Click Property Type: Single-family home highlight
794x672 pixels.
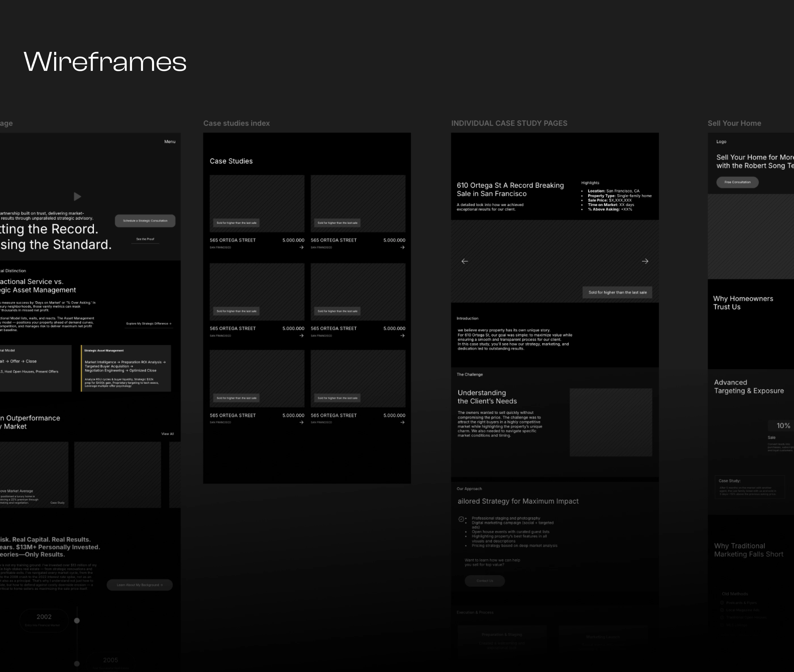(619, 196)
